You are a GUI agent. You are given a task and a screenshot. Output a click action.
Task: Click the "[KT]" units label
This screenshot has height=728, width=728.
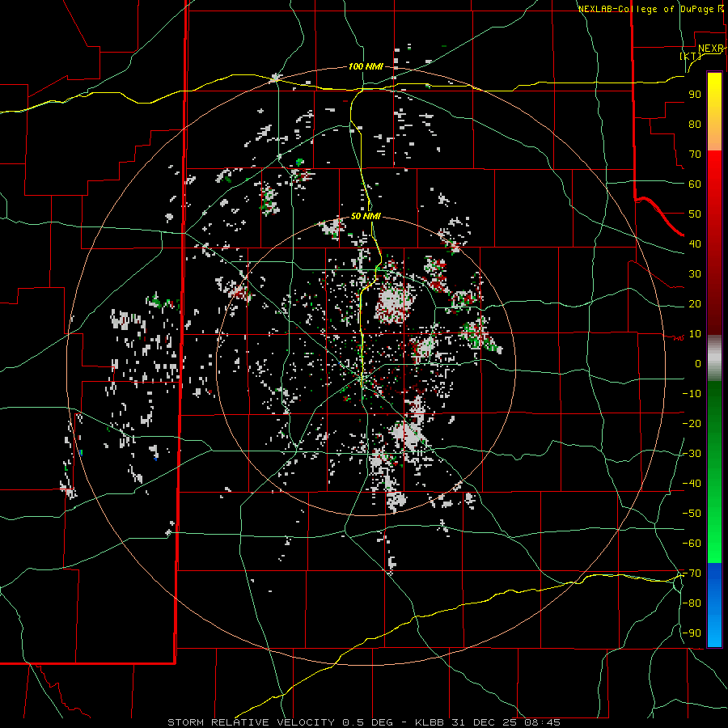(691, 56)
